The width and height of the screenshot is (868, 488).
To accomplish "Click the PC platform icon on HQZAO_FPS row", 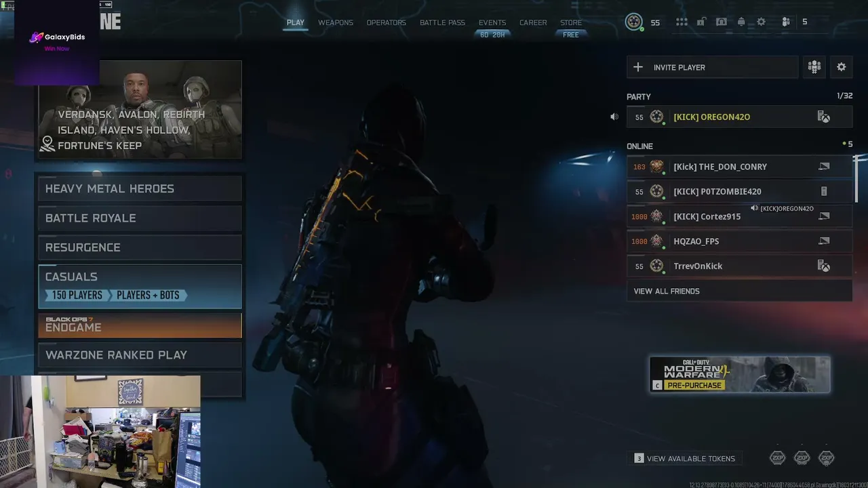I will pyautogui.click(x=824, y=241).
